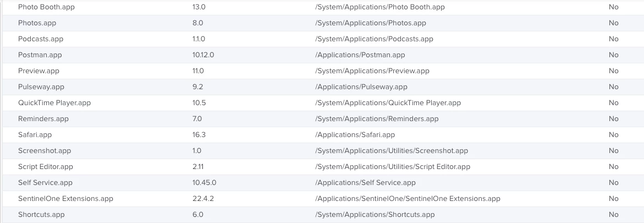Screen dimensions: 644x223
Task: Click the SentinelOne Extensions.app path cell
Action: tap(408, 199)
